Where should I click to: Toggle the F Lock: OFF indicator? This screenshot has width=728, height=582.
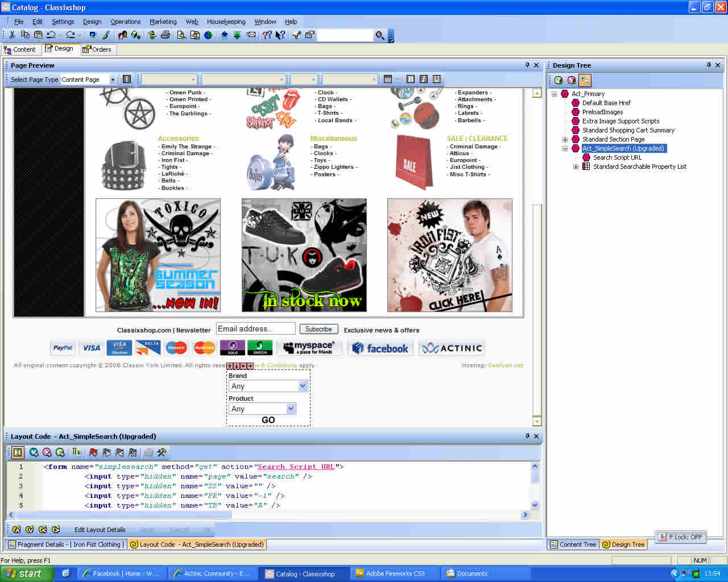pyautogui.click(x=680, y=537)
